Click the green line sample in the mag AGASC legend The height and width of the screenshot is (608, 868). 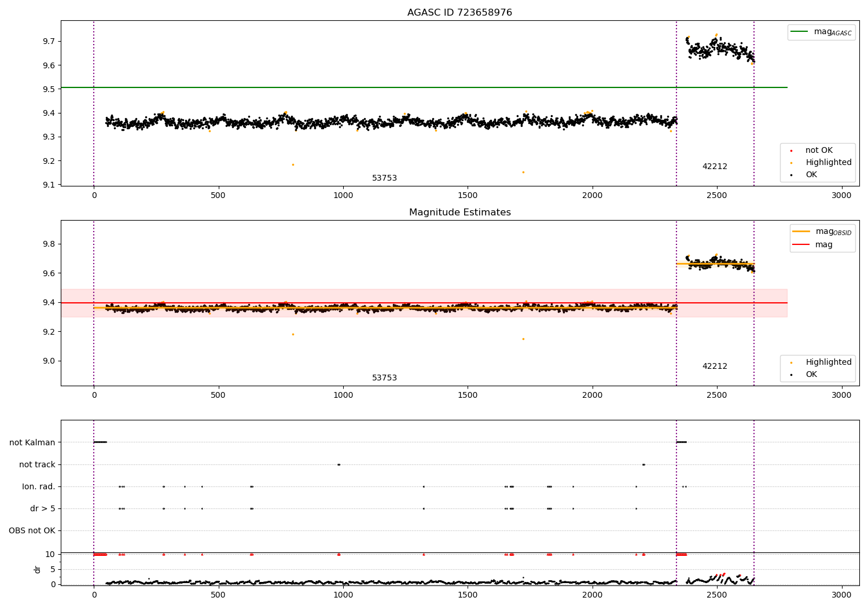tap(800, 31)
